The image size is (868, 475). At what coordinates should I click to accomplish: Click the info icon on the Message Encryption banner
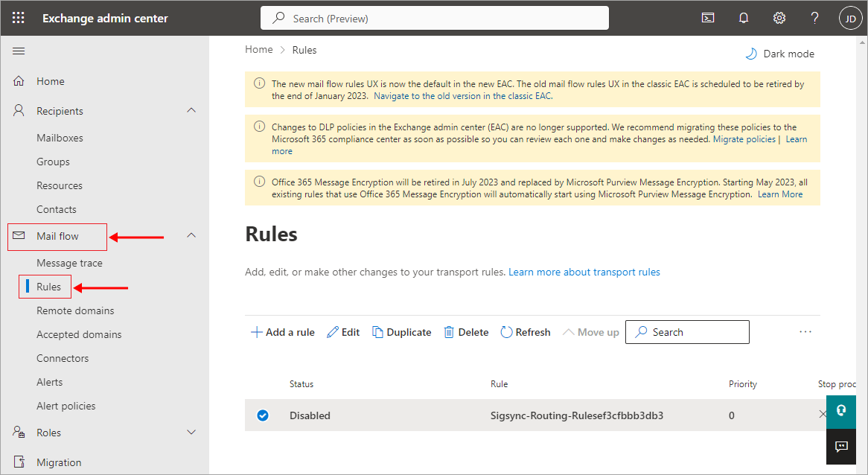tap(259, 181)
